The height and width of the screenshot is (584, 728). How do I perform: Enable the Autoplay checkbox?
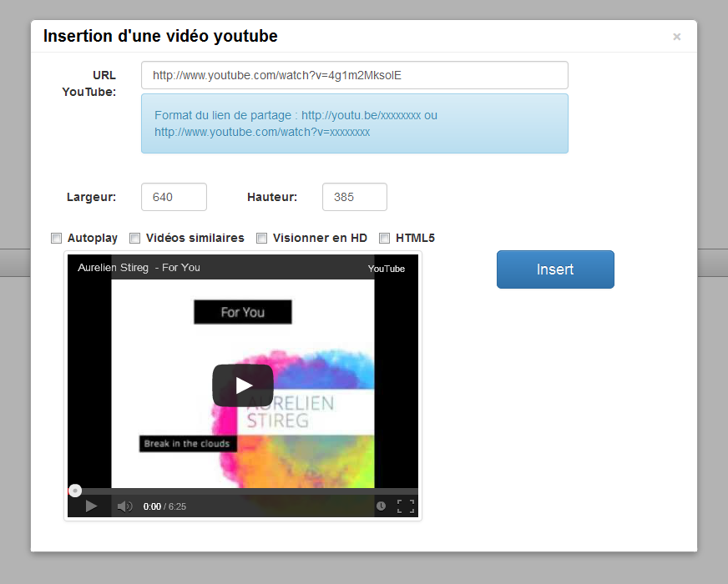[56, 238]
